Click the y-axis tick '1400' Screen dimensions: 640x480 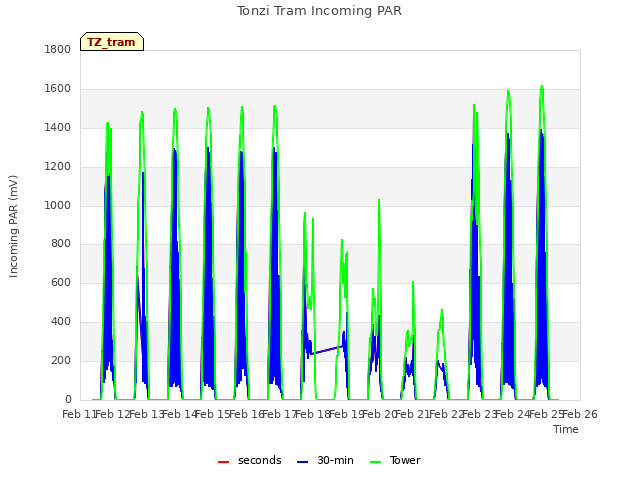(58, 127)
